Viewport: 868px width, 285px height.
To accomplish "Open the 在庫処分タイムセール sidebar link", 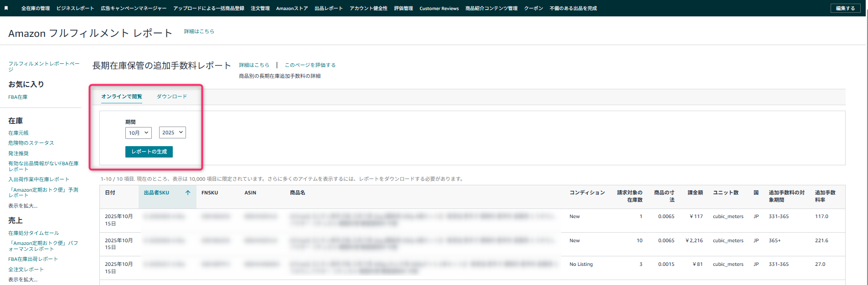I will coord(34,233).
